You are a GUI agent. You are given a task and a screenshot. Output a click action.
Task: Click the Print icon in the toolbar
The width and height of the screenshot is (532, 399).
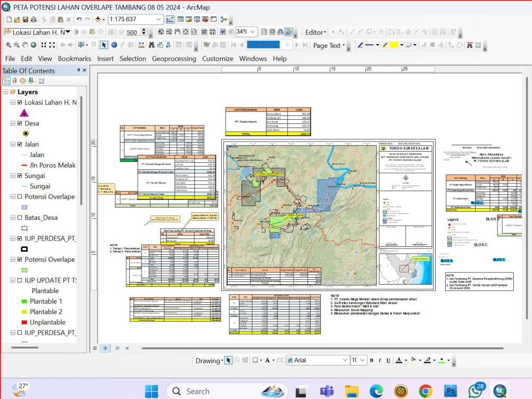(34, 19)
